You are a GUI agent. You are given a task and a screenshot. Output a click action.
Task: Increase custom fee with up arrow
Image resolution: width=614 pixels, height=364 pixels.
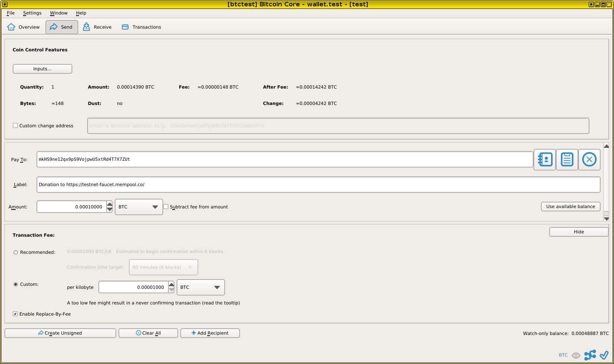tap(171, 284)
